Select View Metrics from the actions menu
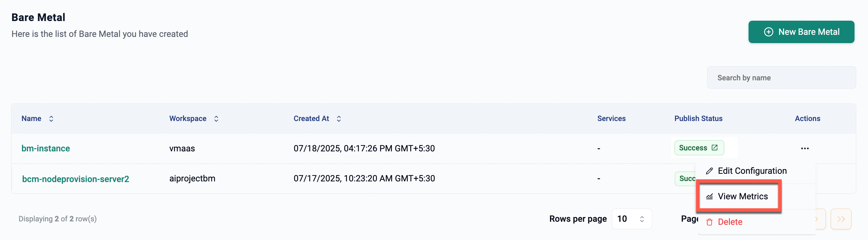The height and width of the screenshot is (240, 868). click(743, 197)
